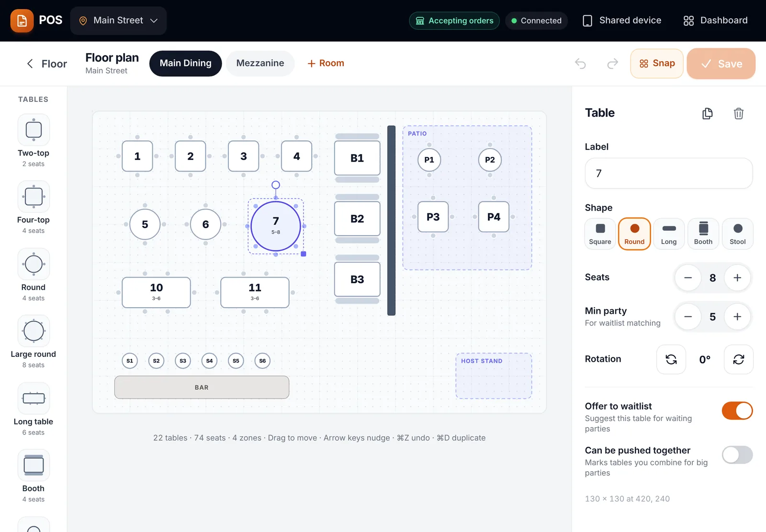Set shape to Square
The image size is (766, 532).
click(x=600, y=234)
